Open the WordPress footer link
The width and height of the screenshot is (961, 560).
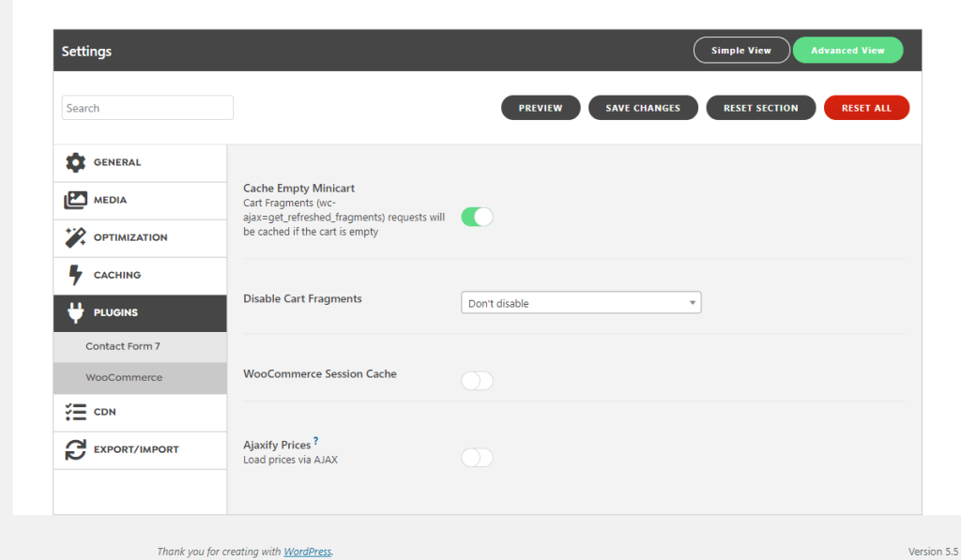pos(307,552)
